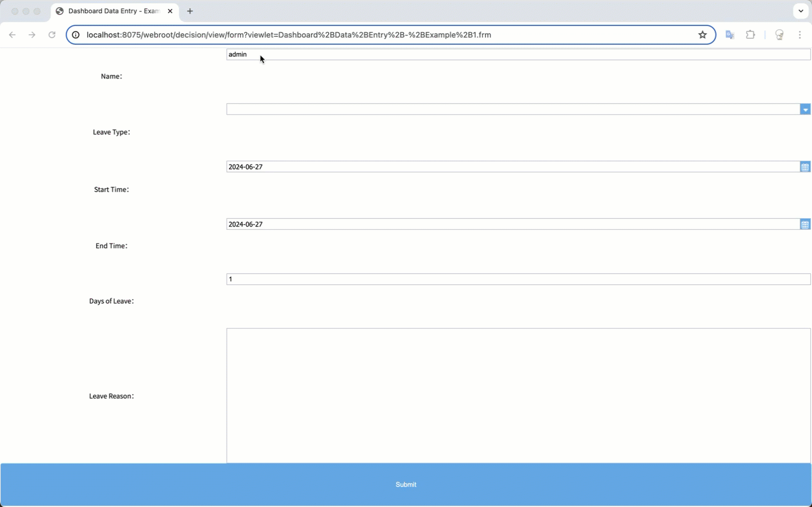Open the Start Time calendar picker

(805, 166)
